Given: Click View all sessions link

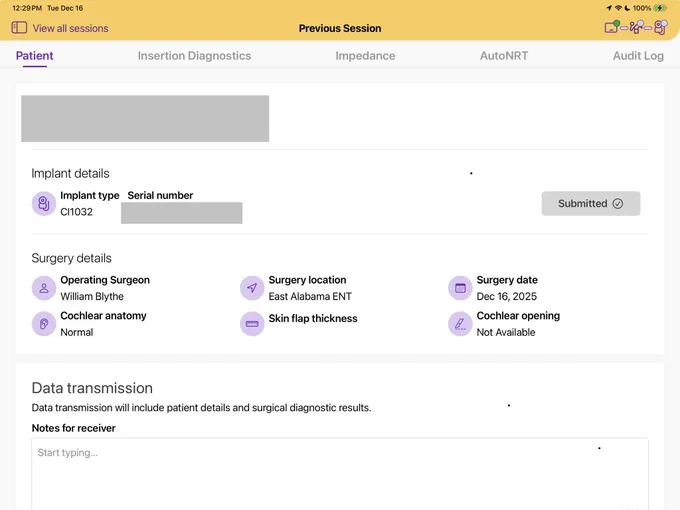Looking at the screenshot, I should point(70,28).
